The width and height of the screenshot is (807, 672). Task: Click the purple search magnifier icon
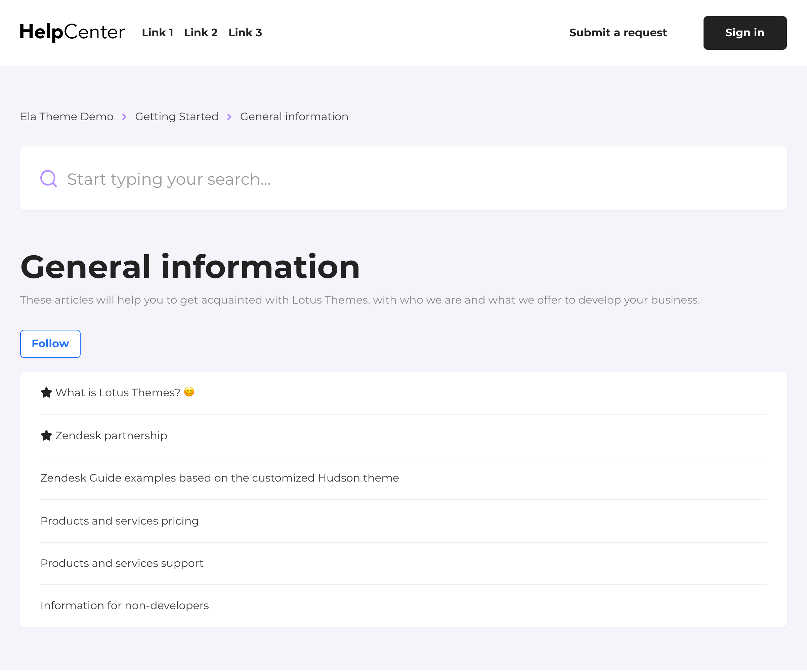(49, 179)
